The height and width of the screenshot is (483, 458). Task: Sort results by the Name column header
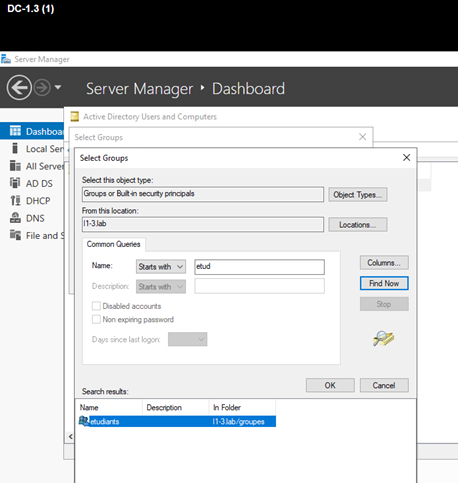(109, 407)
